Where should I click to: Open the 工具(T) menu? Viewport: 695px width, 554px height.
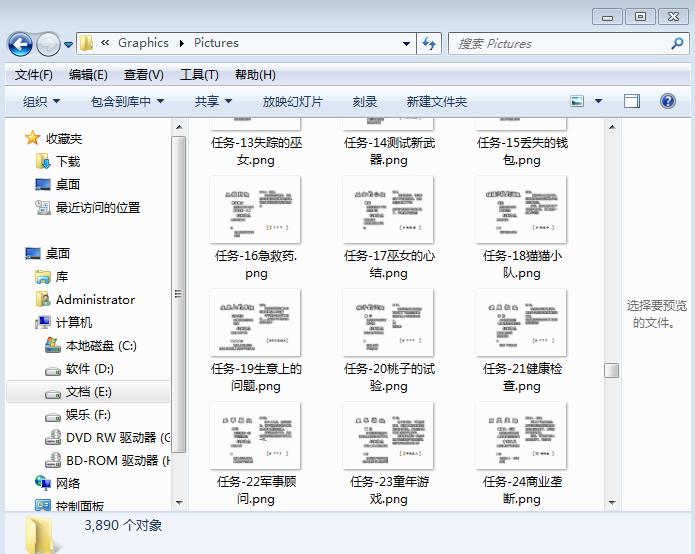199,75
